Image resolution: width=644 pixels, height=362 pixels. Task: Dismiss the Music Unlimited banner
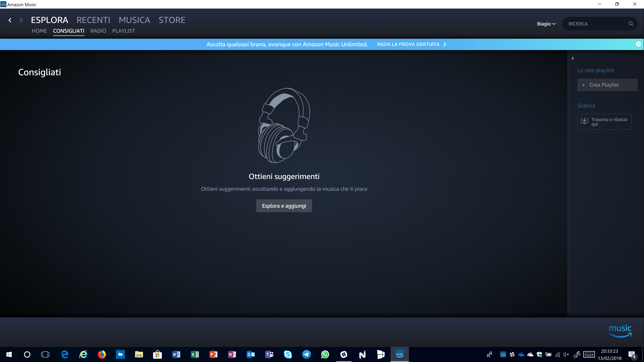[x=638, y=44]
